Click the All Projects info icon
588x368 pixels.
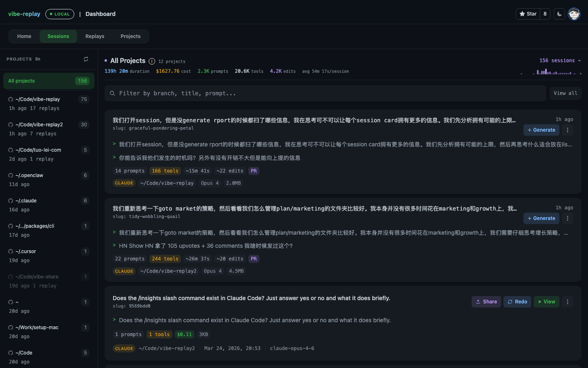(x=152, y=61)
